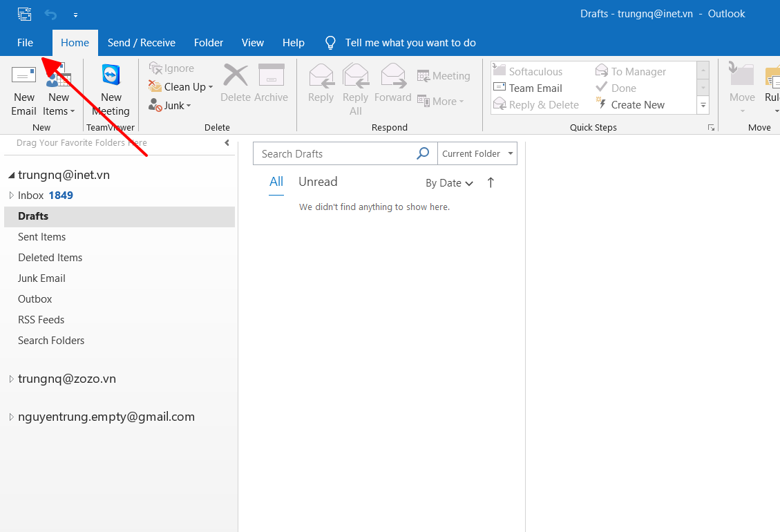The height and width of the screenshot is (532, 780).
Task: Collapse the trungnq@inet.vn account tree
Action: [11, 175]
